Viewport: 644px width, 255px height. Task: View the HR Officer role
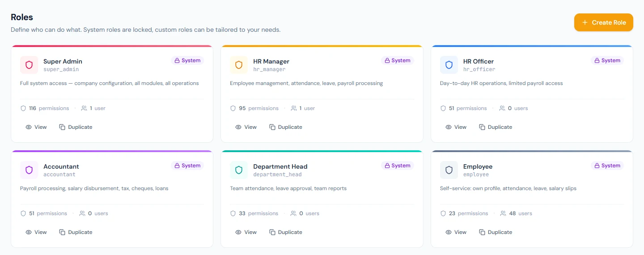[x=456, y=127]
